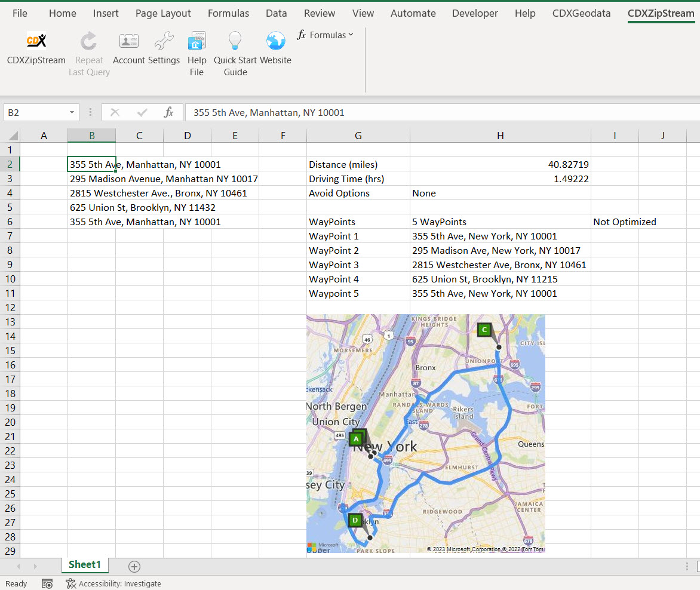Click the Repeat Last Query icon
This screenshot has height=590, width=700.
pyautogui.click(x=89, y=41)
